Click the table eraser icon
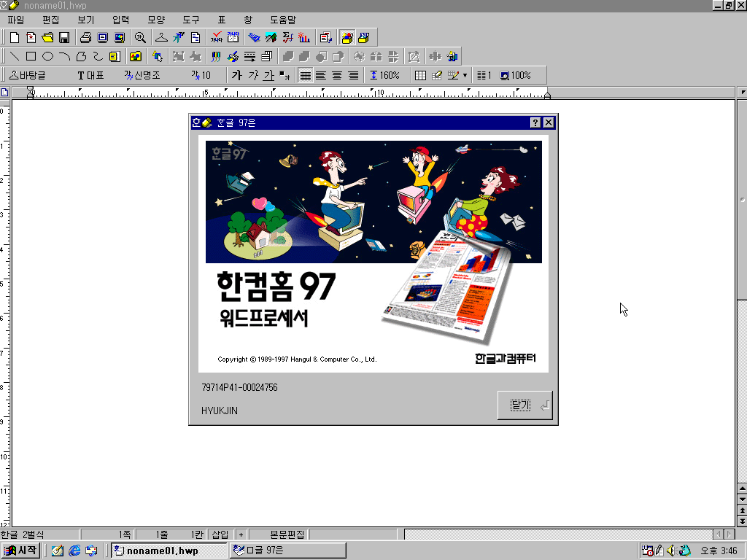This screenshot has height=560, width=747. point(437,75)
